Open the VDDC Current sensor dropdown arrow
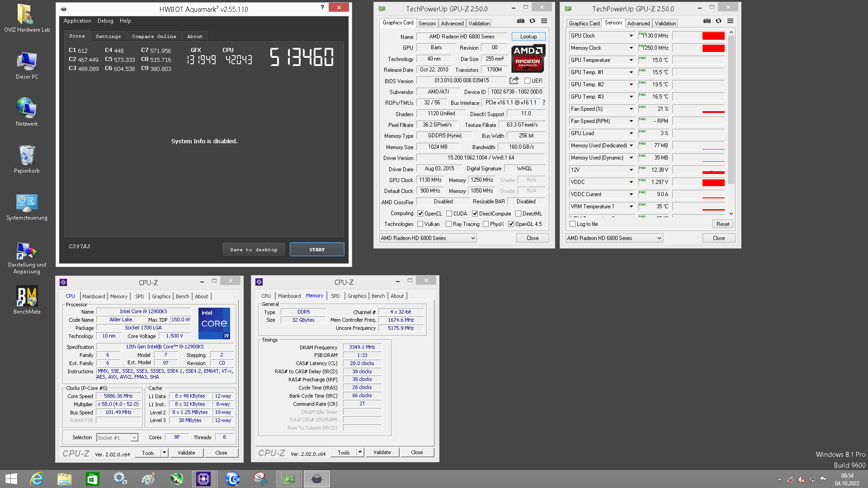Image resolution: width=868 pixels, height=488 pixels. [x=632, y=194]
